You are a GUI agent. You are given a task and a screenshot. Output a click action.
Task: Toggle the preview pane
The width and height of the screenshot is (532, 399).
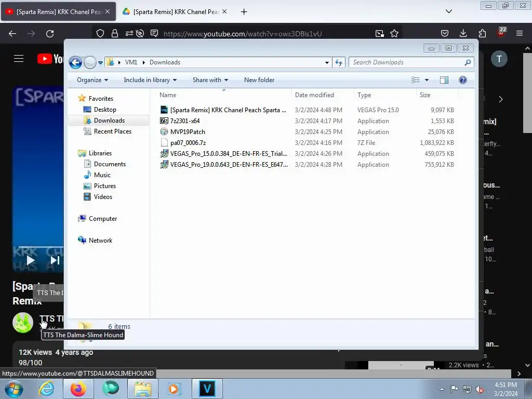pos(444,80)
